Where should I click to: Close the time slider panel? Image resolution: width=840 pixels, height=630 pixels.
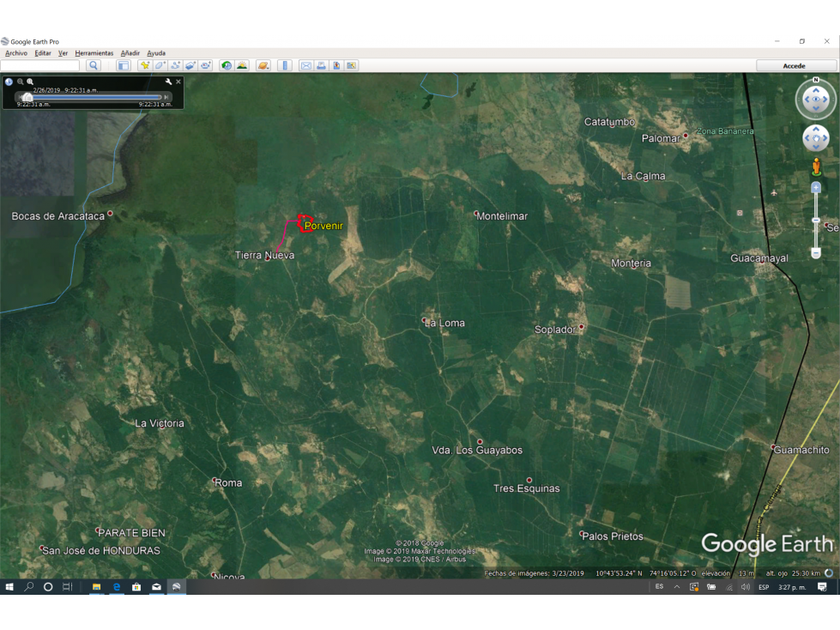coord(178,82)
